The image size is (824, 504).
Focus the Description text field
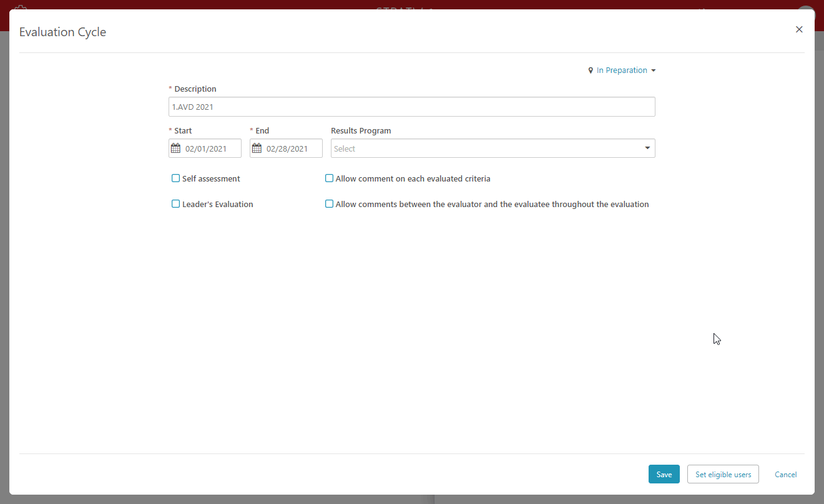[412, 107]
